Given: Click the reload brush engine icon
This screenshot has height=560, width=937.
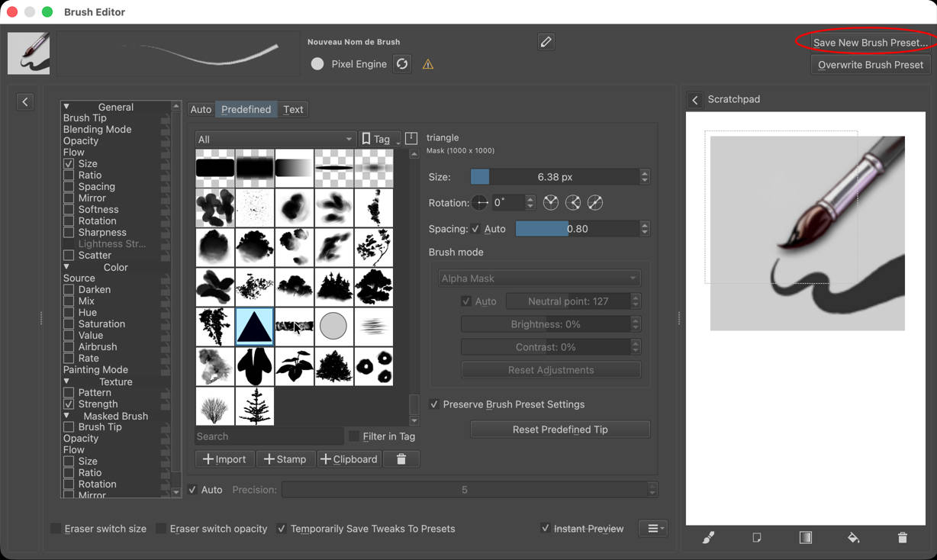Looking at the screenshot, I should 402,64.
